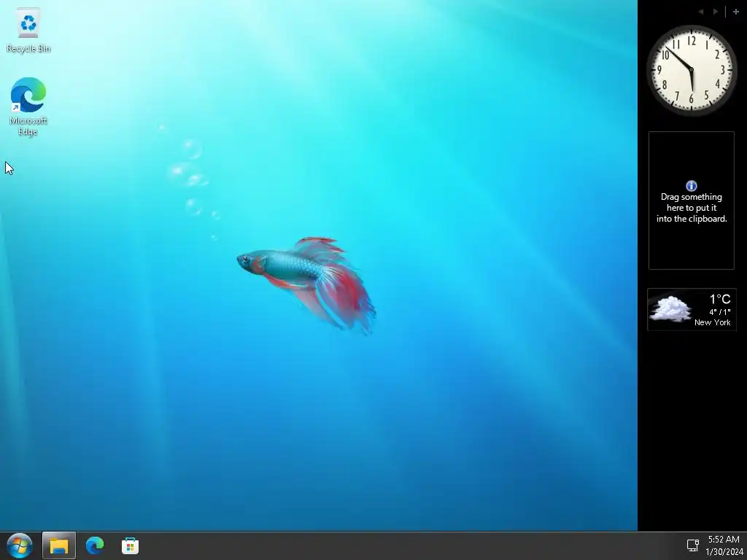Go to next sidebar page arrow
The height and width of the screenshot is (560, 747).
[x=716, y=12]
